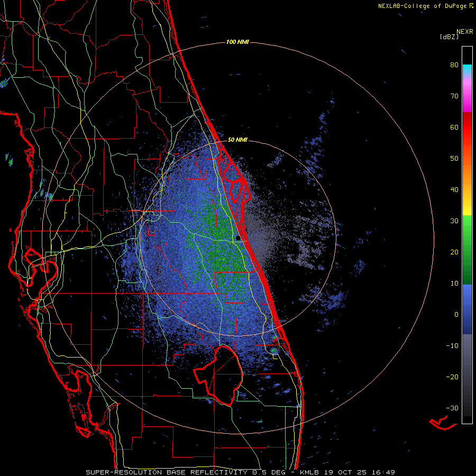
Task: Click the KMLB 19 OCT 25 16:49 timestamp
Action: 347,472
